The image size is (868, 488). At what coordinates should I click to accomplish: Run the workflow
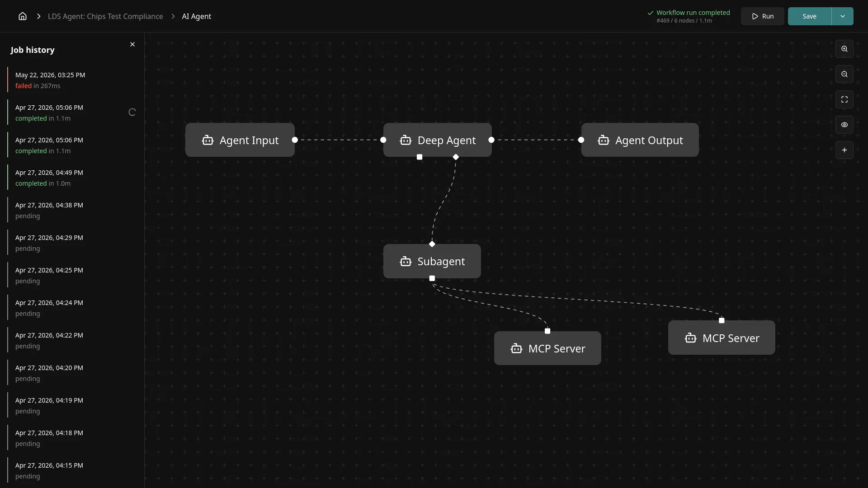point(762,16)
